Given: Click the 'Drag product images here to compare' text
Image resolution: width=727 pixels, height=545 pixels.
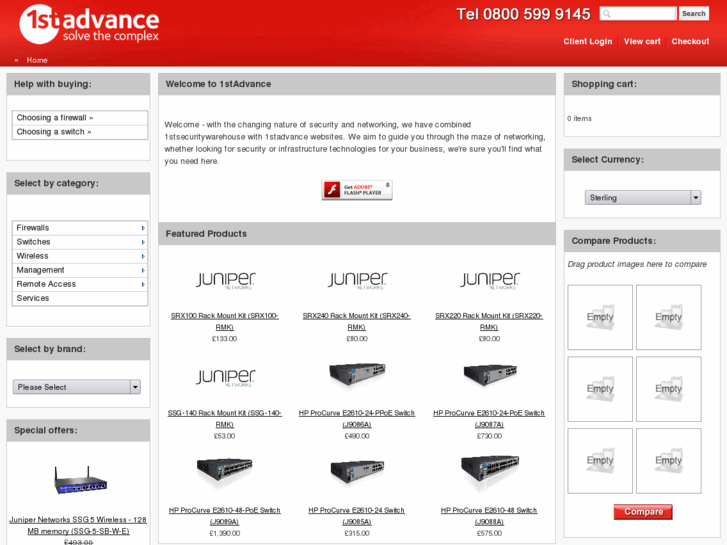Looking at the screenshot, I should 637,264.
